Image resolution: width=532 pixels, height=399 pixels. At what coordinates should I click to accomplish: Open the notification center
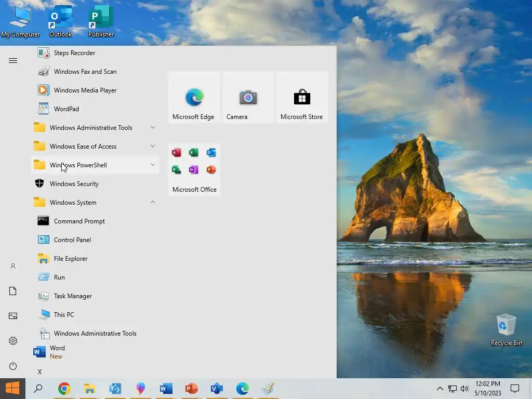pos(515,389)
